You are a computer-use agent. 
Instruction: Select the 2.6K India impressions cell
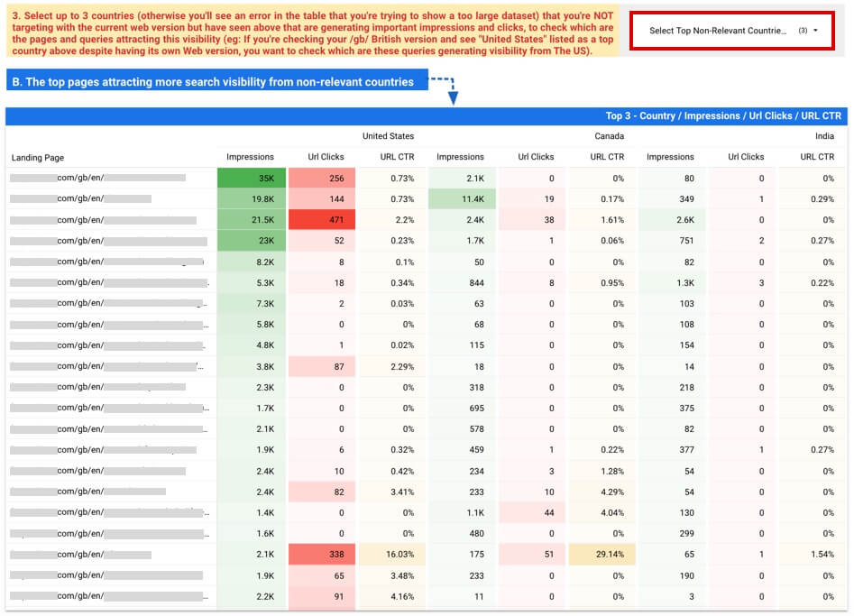point(673,219)
